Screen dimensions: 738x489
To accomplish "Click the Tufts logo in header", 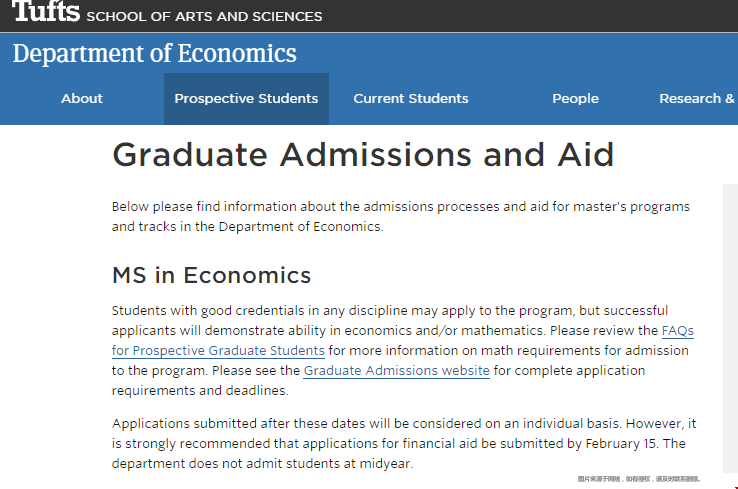I will (46, 10).
